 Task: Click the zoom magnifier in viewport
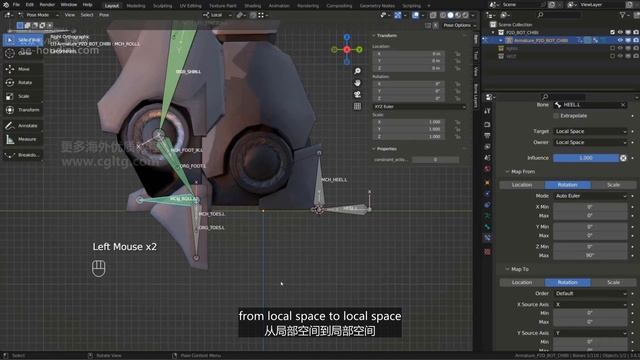pyautogui.click(x=357, y=71)
